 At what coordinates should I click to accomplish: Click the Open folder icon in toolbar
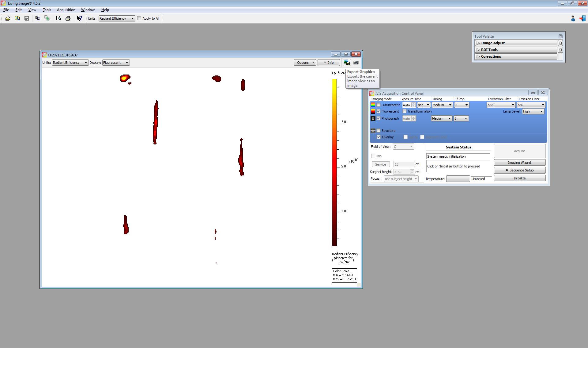8,18
